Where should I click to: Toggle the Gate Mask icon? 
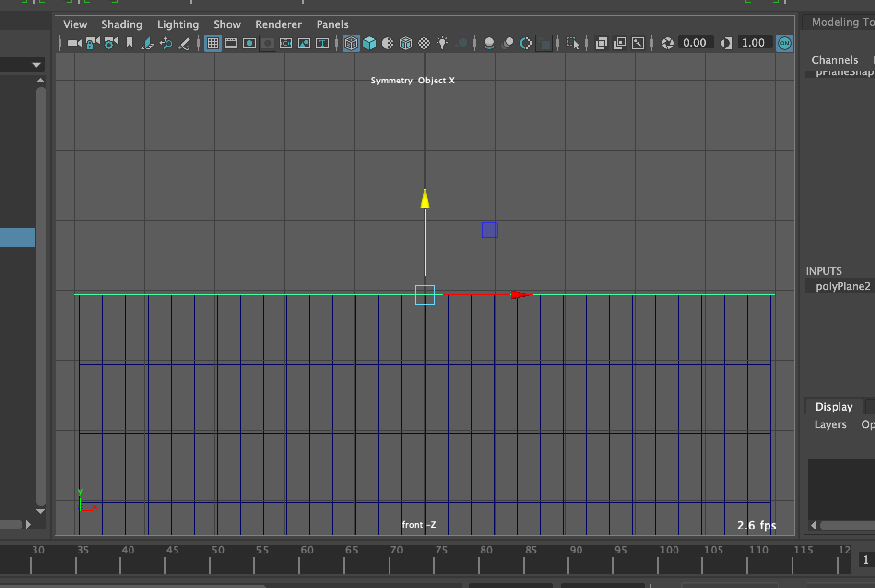click(268, 43)
